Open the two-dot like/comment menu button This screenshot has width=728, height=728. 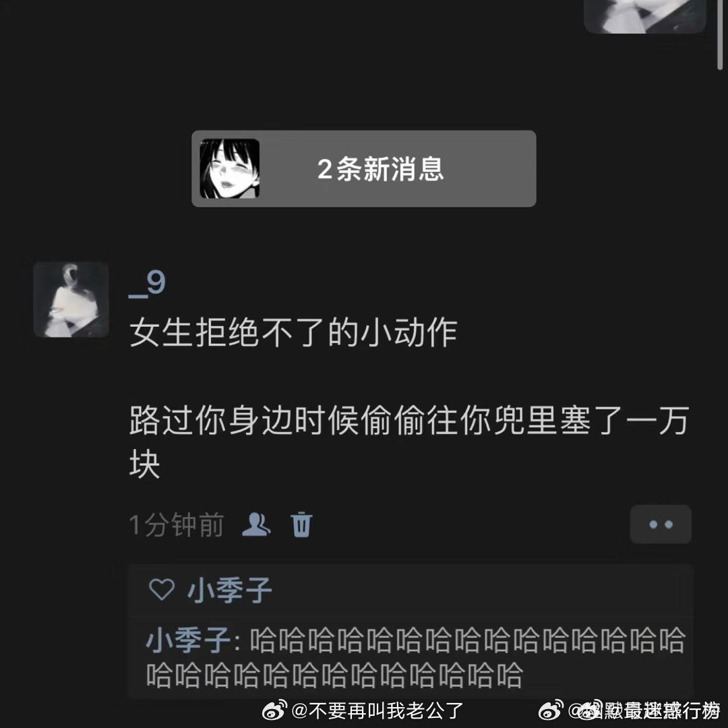point(660,524)
